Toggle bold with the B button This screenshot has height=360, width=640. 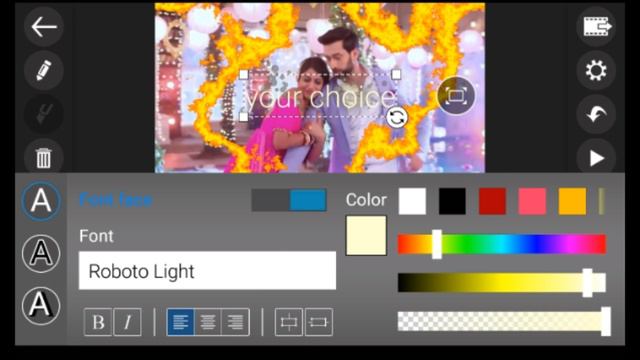tap(98, 322)
